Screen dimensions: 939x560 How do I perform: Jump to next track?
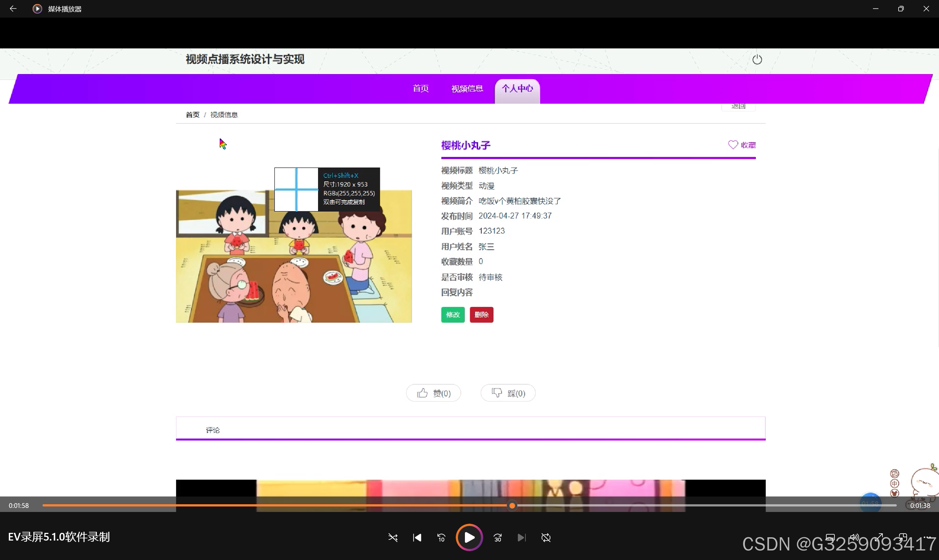pos(521,538)
